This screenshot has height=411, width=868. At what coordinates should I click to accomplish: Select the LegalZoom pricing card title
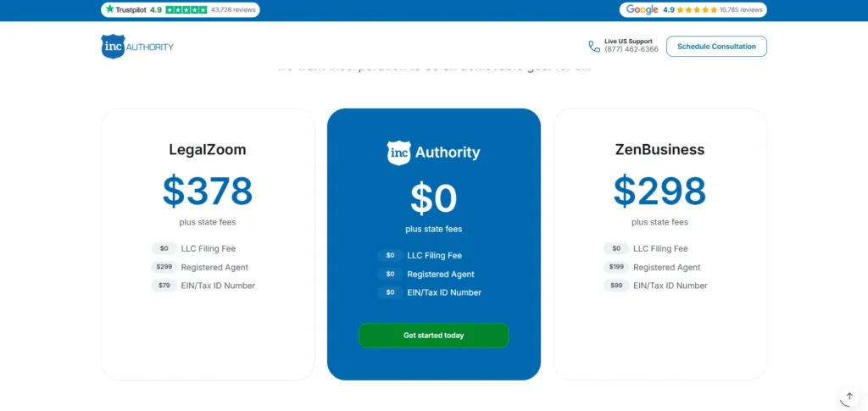pos(208,150)
